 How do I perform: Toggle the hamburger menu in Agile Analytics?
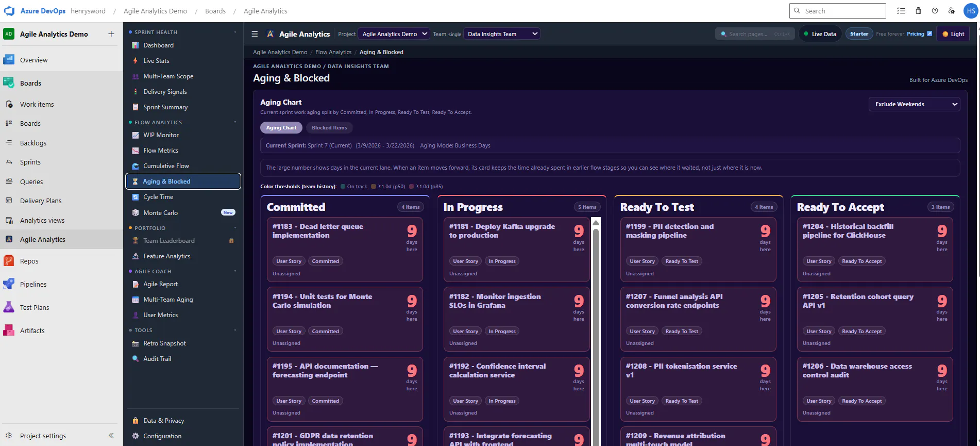pyautogui.click(x=255, y=34)
